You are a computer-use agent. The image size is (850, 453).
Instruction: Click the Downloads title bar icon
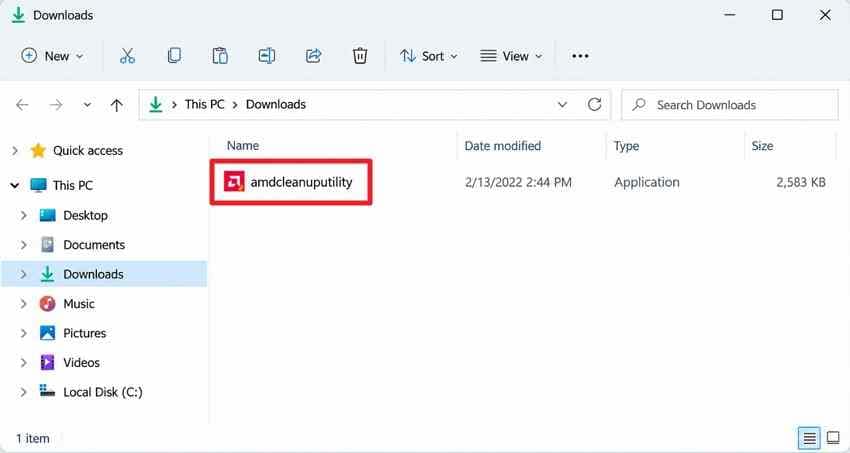pos(18,15)
